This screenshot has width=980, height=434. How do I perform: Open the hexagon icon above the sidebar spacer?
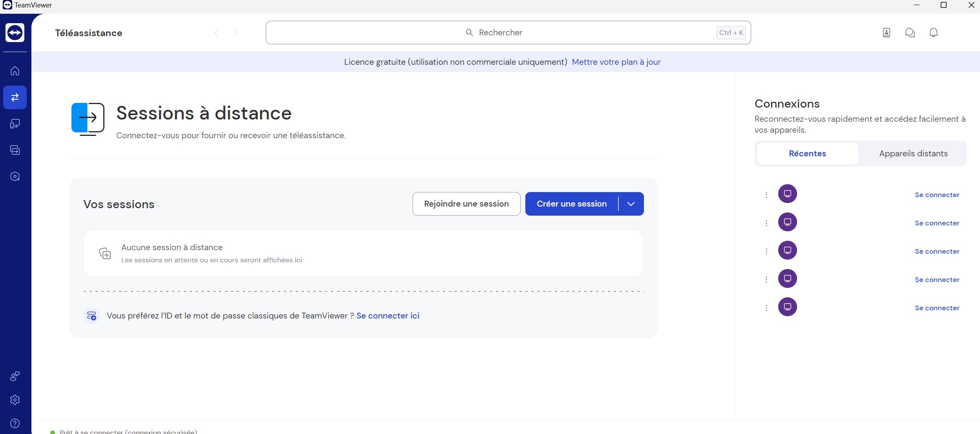[x=15, y=176]
